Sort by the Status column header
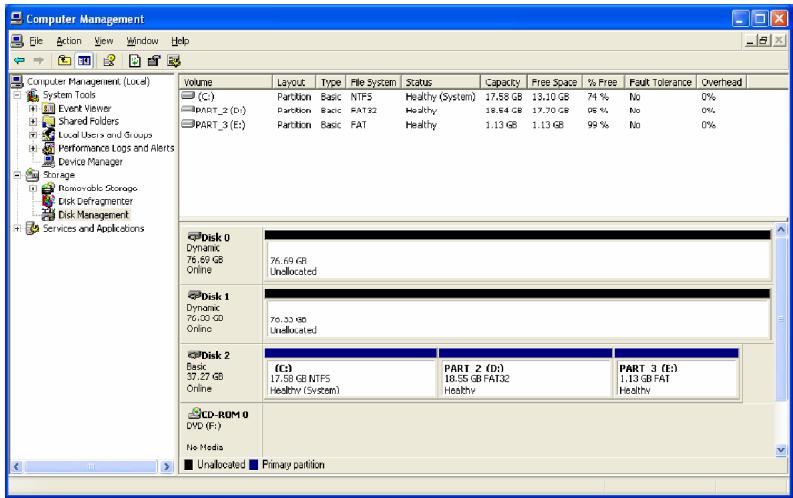793x498 pixels. [x=440, y=82]
